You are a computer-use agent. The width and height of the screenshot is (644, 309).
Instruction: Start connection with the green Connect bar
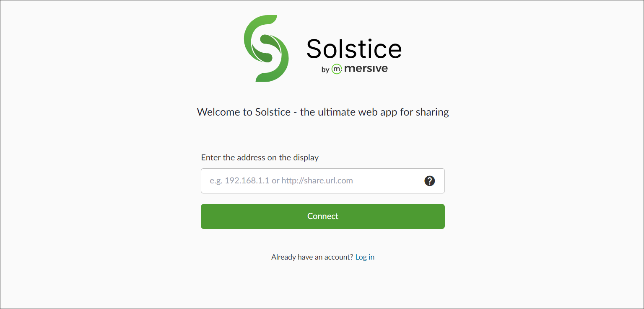(322, 216)
